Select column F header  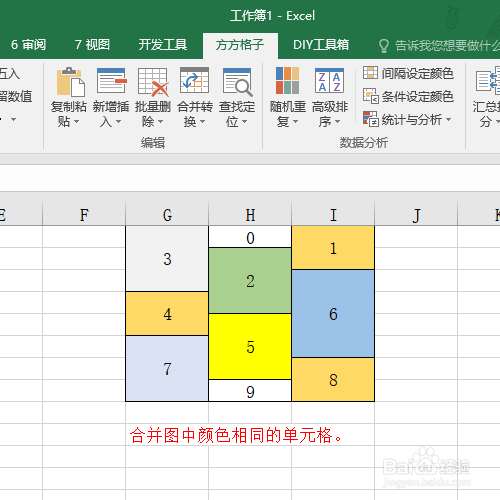point(84,215)
